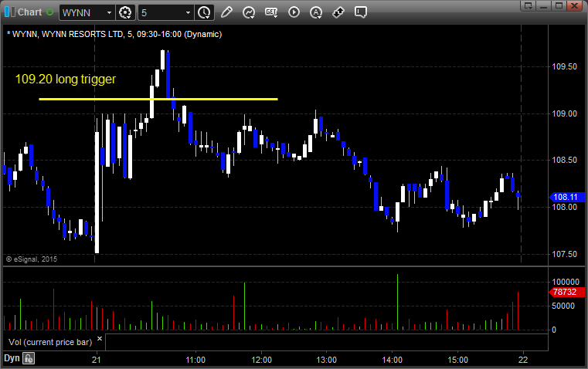This screenshot has width=588, height=369.
Task: Minimize the chart window
Action: tap(544, 5)
